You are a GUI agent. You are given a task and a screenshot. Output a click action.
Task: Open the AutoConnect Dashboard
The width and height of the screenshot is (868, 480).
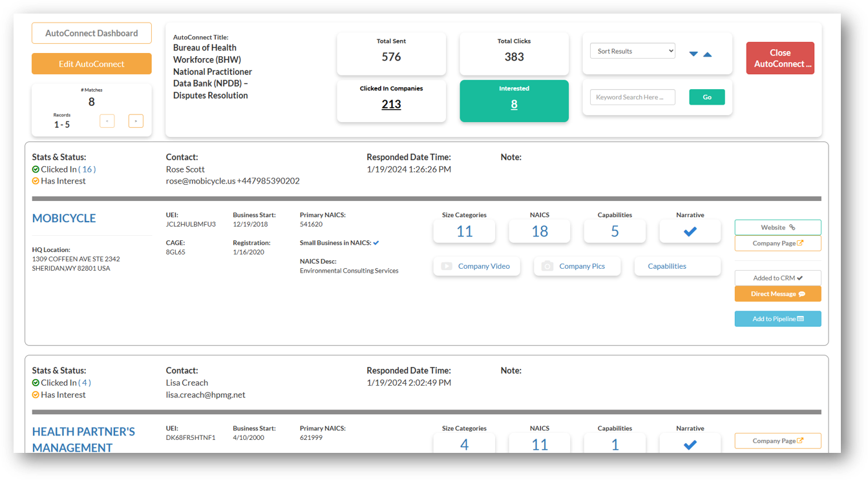(92, 33)
